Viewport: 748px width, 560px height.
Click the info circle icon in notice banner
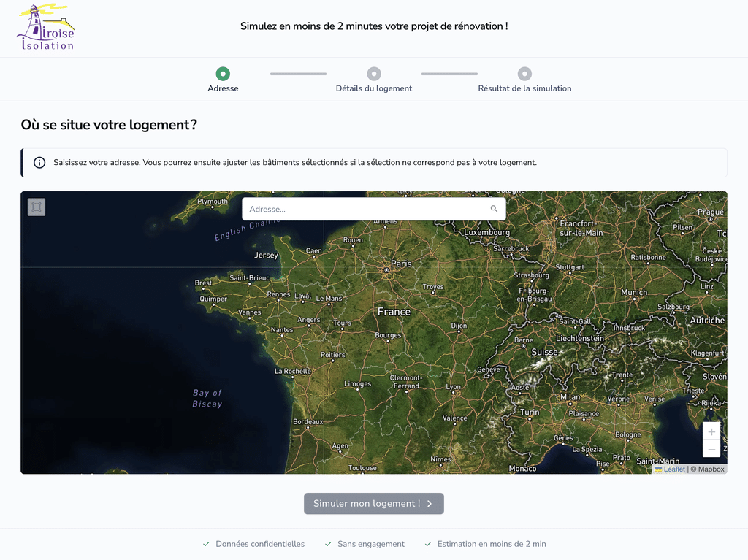click(39, 163)
